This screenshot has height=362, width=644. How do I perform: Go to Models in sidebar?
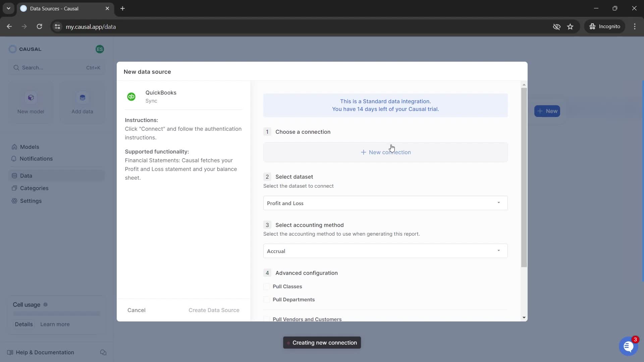tap(30, 147)
